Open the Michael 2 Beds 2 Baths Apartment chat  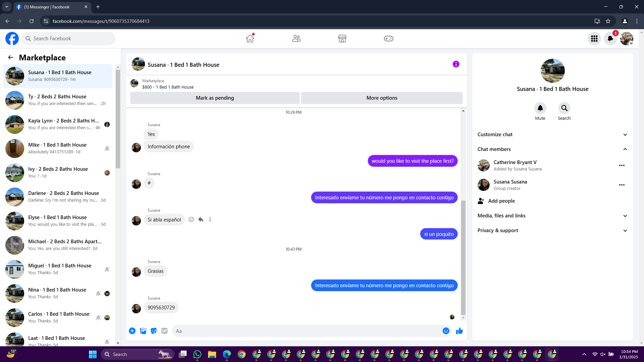pos(58,245)
